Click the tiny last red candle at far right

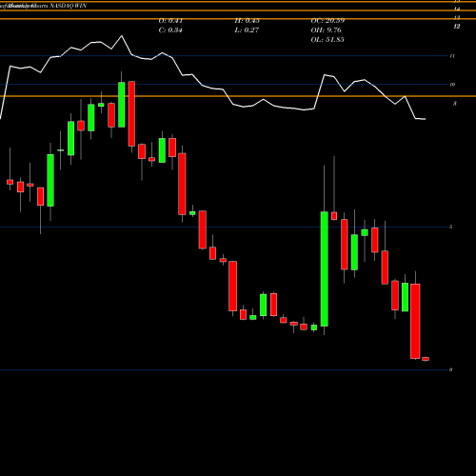click(426, 359)
